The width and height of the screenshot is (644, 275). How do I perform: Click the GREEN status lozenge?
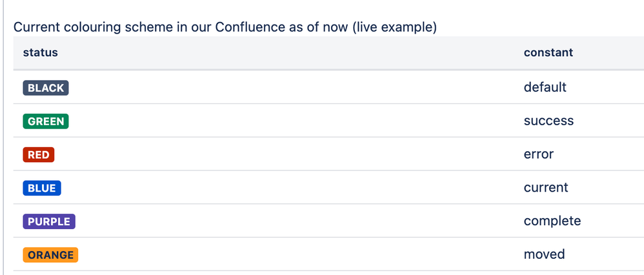(46, 121)
